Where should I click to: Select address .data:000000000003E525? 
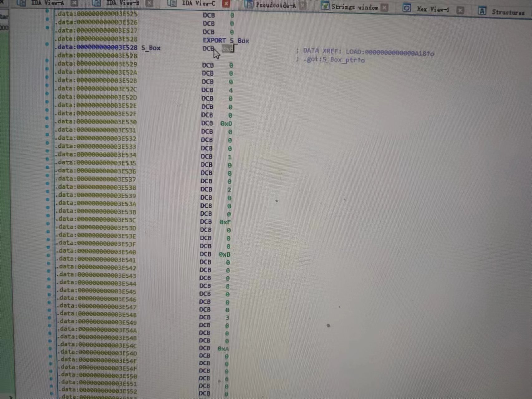96,14
